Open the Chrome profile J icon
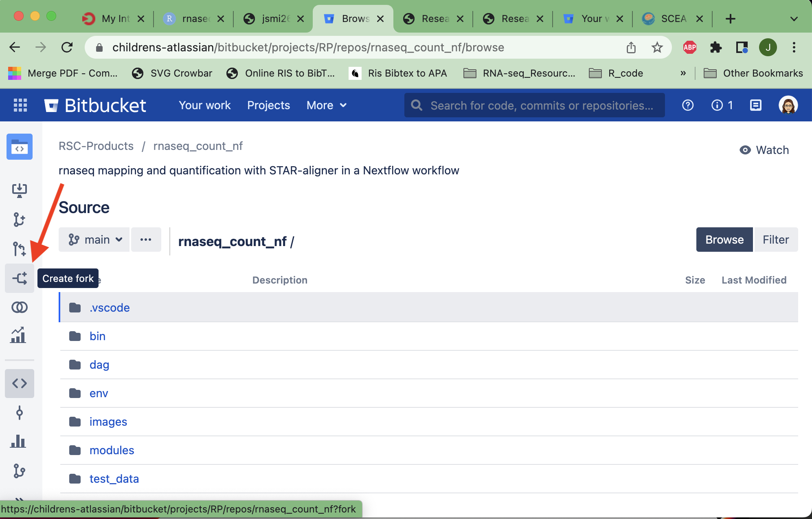Screen dimensions: 812x519 [x=768, y=47]
